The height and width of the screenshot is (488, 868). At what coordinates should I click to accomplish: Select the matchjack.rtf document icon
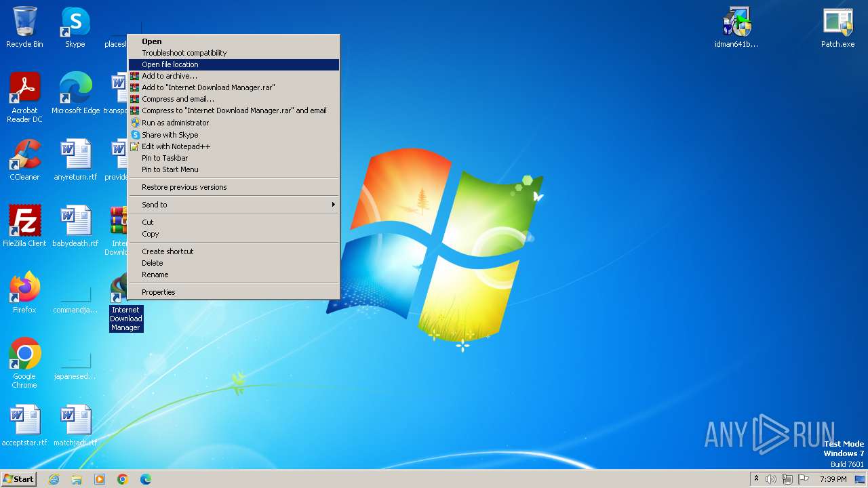(x=75, y=426)
